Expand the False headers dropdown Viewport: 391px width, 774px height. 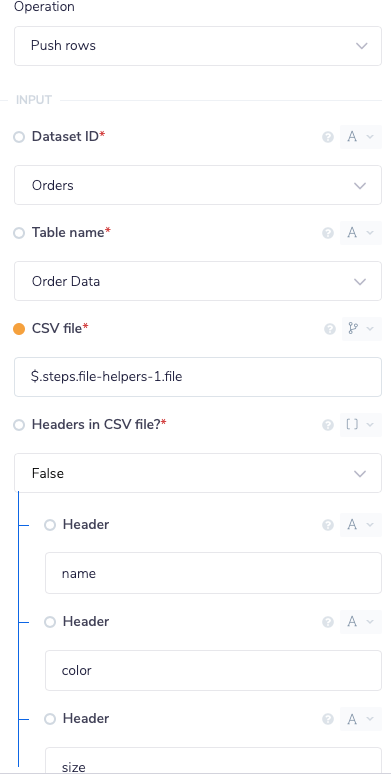point(198,473)
